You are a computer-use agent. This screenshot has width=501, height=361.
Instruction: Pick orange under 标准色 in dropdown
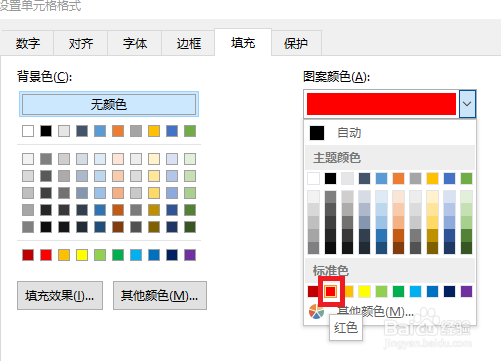click(x=349, y=291)
